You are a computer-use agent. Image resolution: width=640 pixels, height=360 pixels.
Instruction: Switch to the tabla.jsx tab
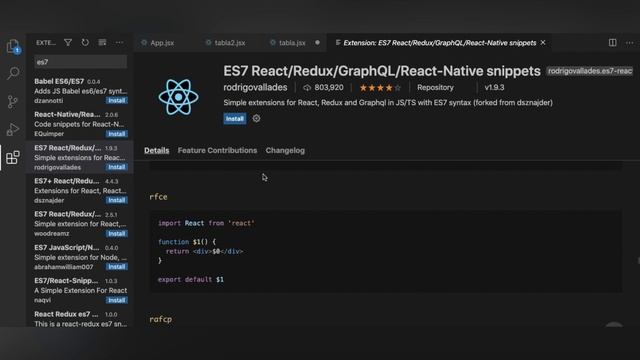[292, 42]
